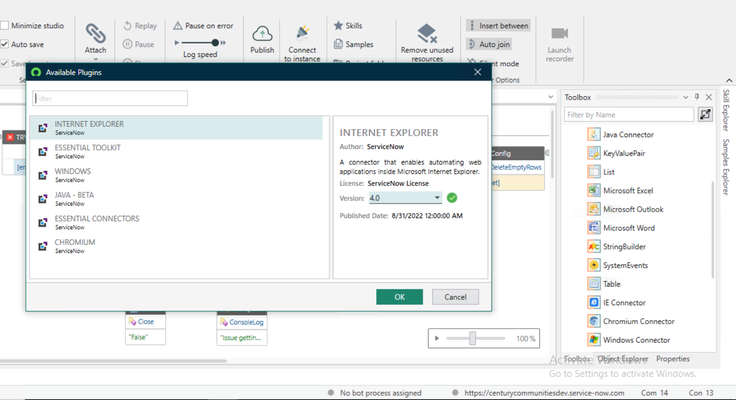The width and height of the screenshot is (736, 400).
Task: Select KeyValuePair in Toolbox
Action: point(616,153)
